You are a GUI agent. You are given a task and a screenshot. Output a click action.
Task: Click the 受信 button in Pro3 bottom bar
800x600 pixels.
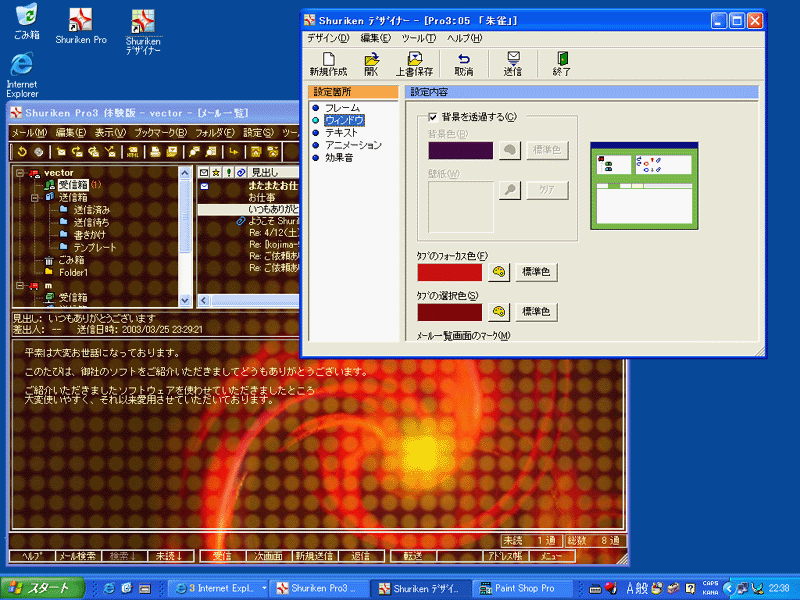[x=222, y=556]
